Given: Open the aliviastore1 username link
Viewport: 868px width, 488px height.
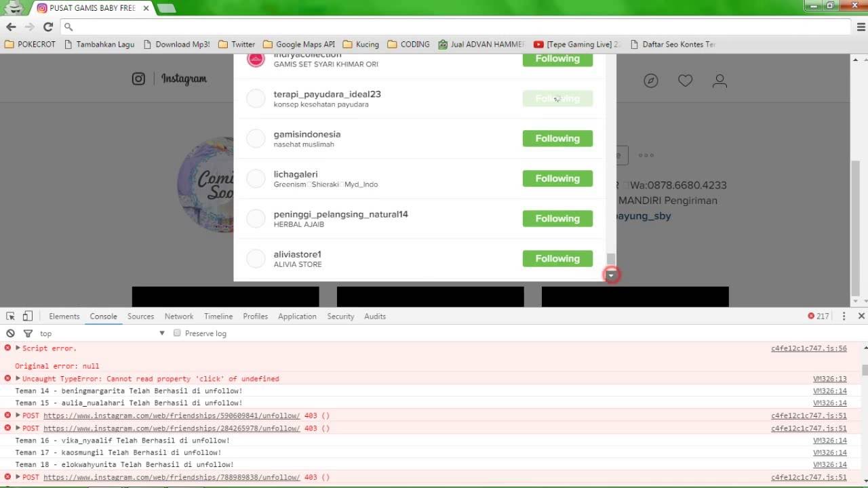Looking at the screenshot, I should (x=297, y=254).
